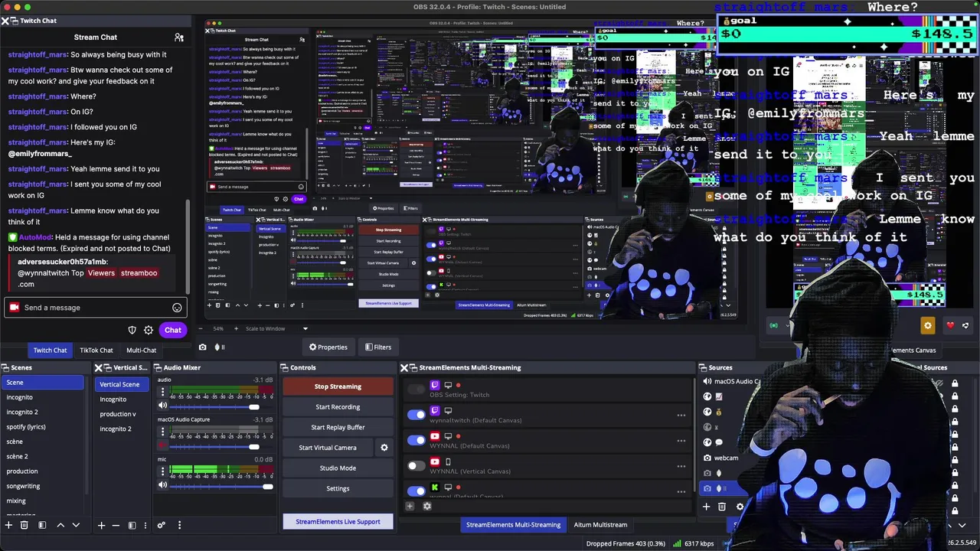The image size is (980, 551).
Task: Open OBS Settings from Controls
Action: 338,488
